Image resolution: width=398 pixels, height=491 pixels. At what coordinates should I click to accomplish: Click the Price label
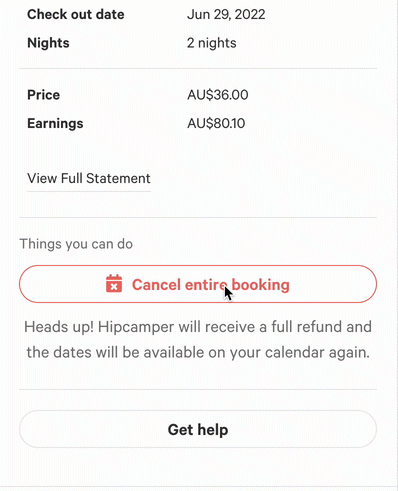(x=43, y=95)
